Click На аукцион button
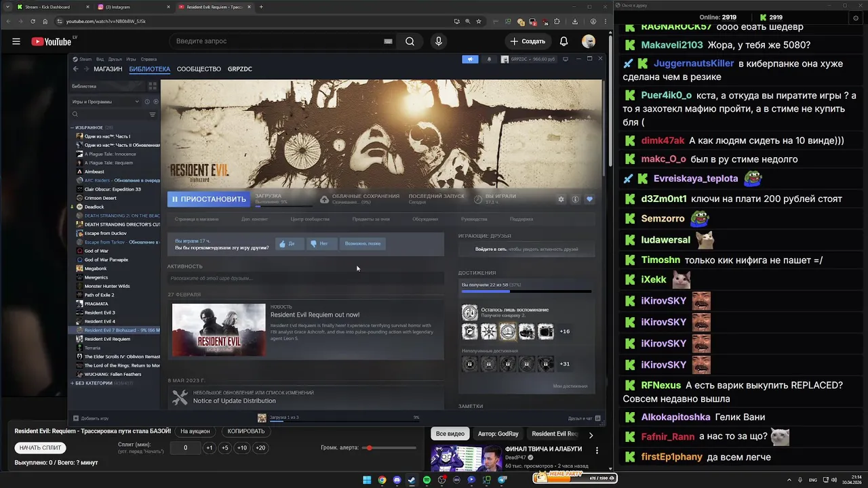Image resolution: width=868 pixels, height=488 pixels. (195, 431)
